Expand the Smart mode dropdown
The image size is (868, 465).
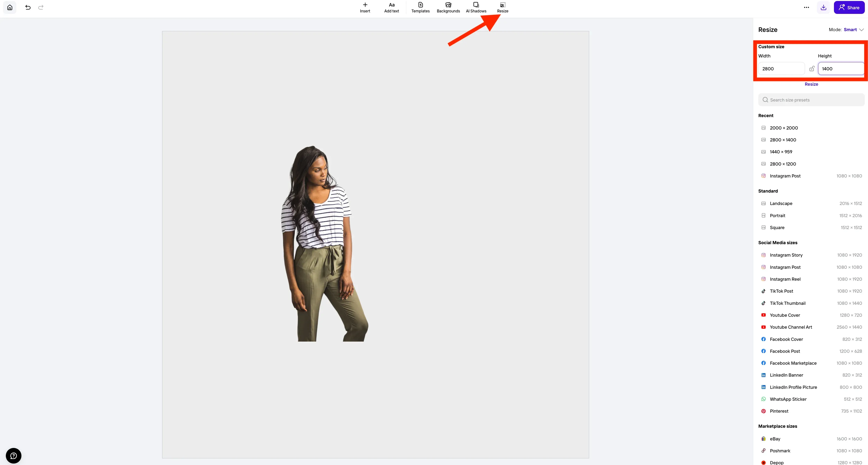pyautogui.click(x=854, y=30)
